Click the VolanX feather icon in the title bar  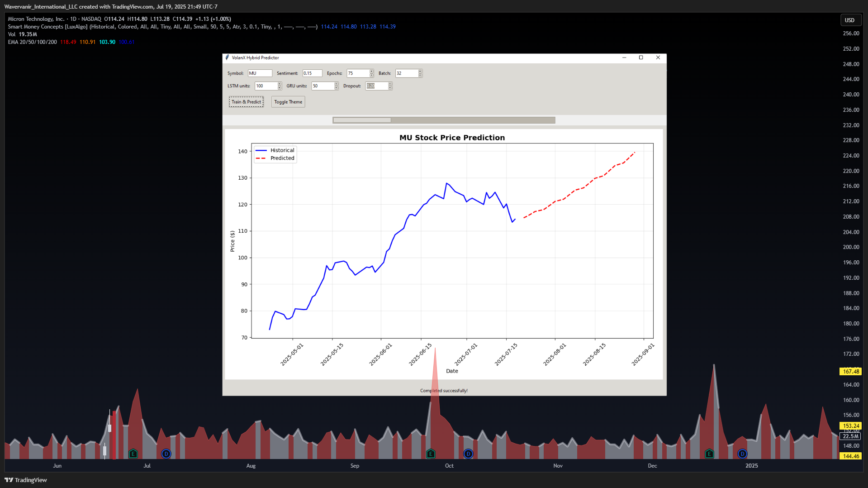(x=227, y=57)
